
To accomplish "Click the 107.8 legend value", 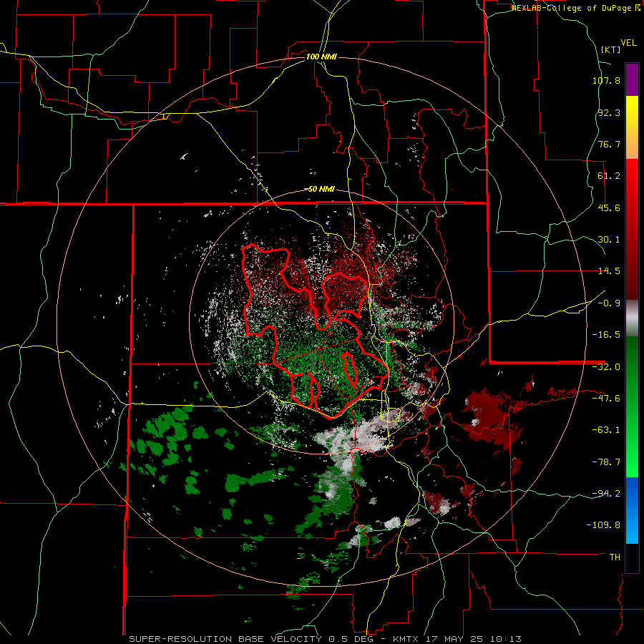I will pyautogui.click(x=606, y=80).
